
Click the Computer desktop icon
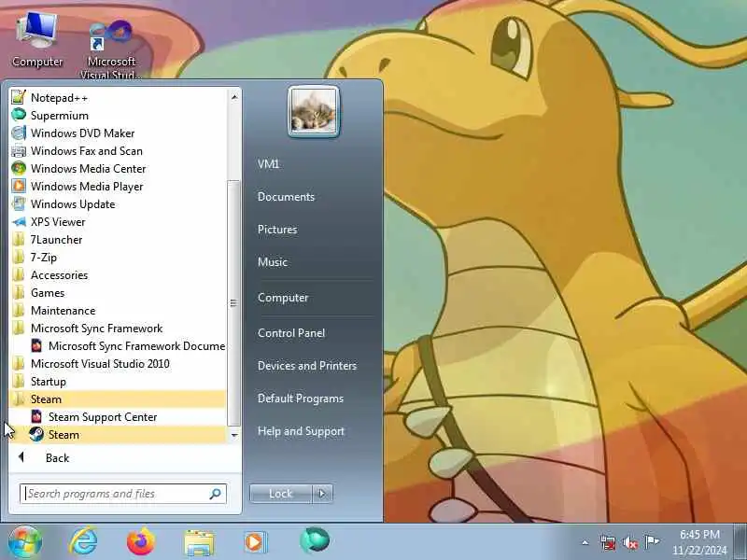pyautogui.click(x=37, y=40)
